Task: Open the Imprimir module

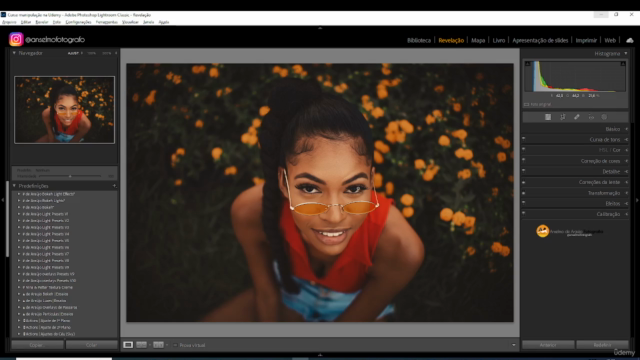Action: (586, 40)
